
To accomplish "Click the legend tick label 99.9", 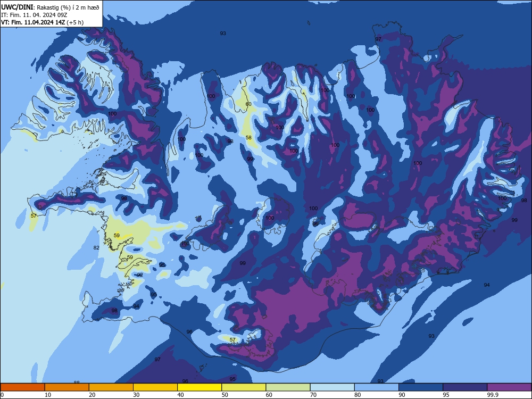I will click(x=492, y=395).
